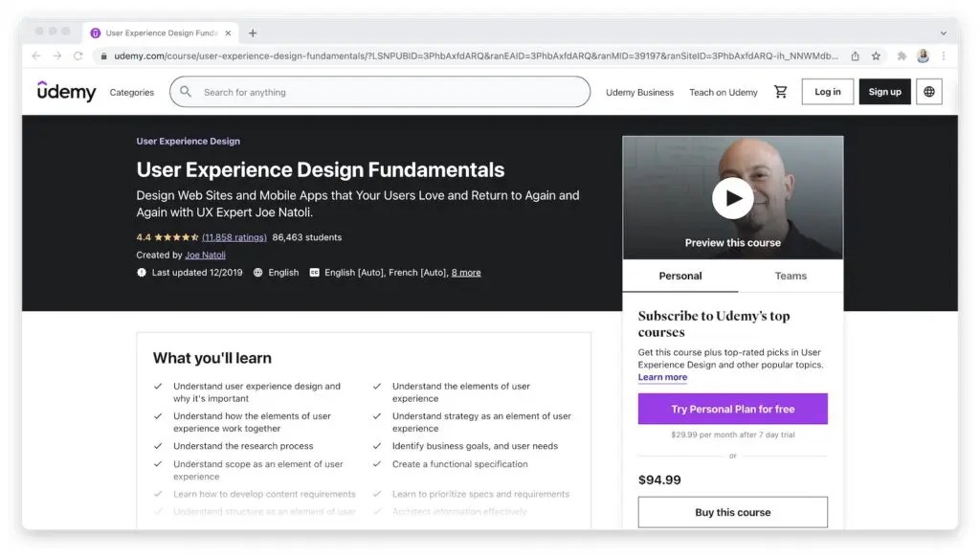Open the shopping cart
Screen dimensions: 980x557
click(780, 91)
